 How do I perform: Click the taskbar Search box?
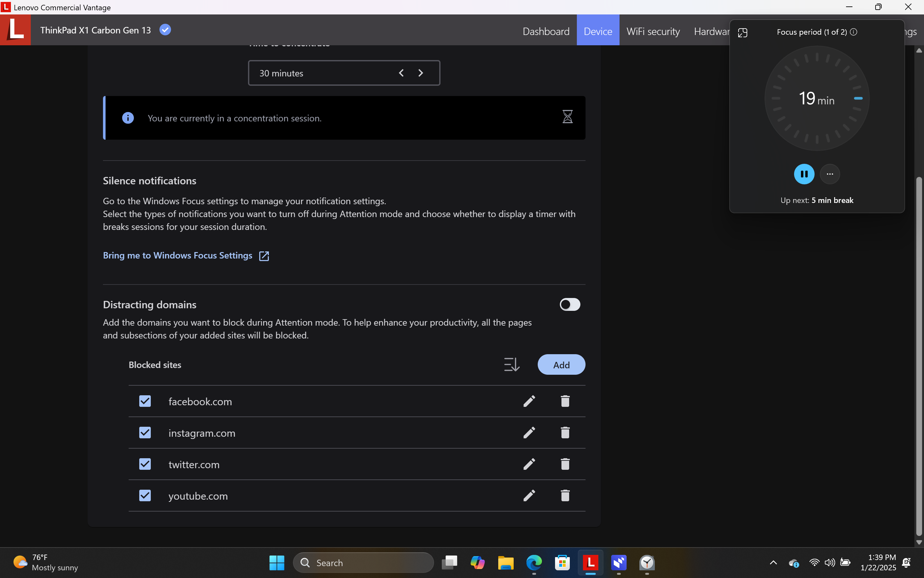tap(363, 563)
